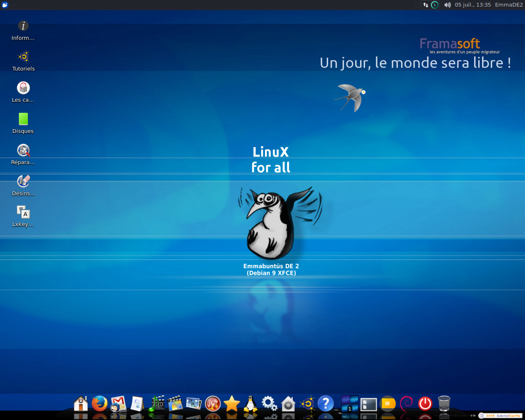Screen dimensions: 525x420
Task: Open the Information desktop shortcut
Action: 23,31
